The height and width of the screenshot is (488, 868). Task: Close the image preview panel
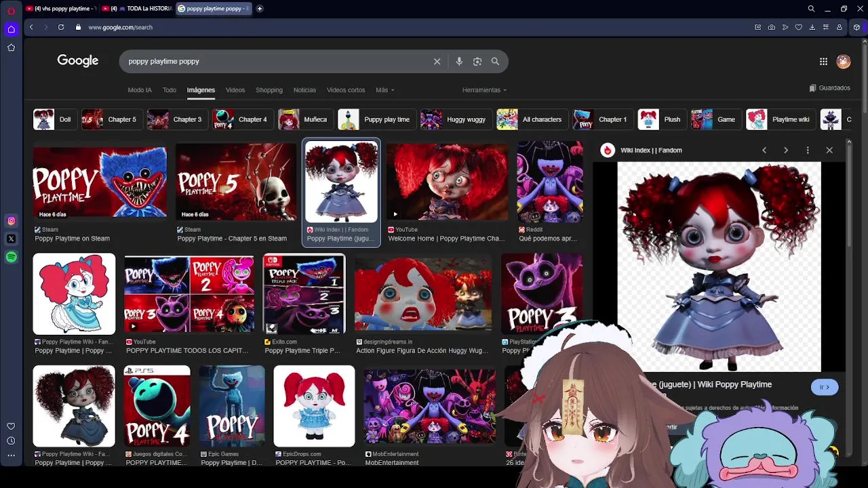click(x=829, y=150)
